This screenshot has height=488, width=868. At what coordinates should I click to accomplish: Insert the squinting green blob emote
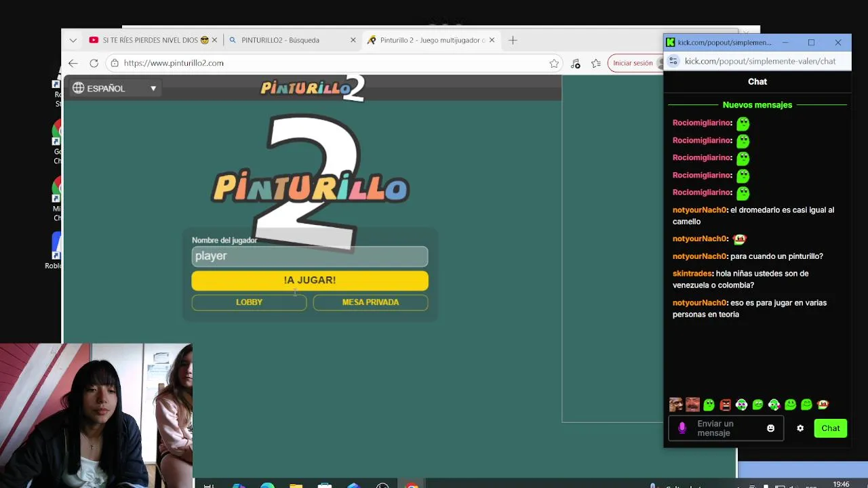tap(757, 405)
